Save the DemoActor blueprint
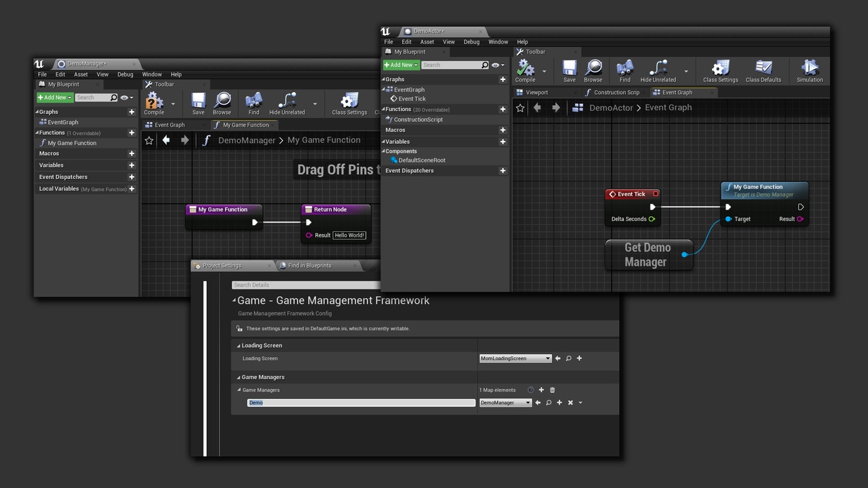This screenshot has width=868, height=488. point(570,71)
